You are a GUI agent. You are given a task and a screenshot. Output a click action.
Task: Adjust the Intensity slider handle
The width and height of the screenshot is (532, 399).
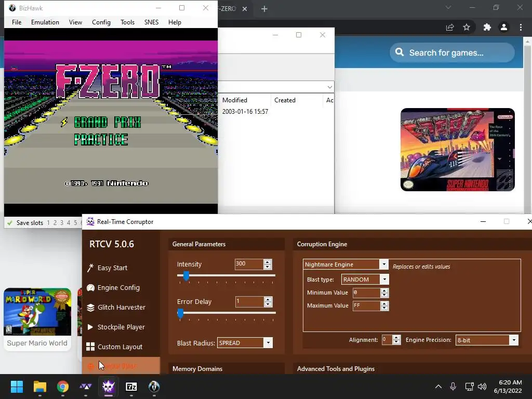[x=186, y=276]
